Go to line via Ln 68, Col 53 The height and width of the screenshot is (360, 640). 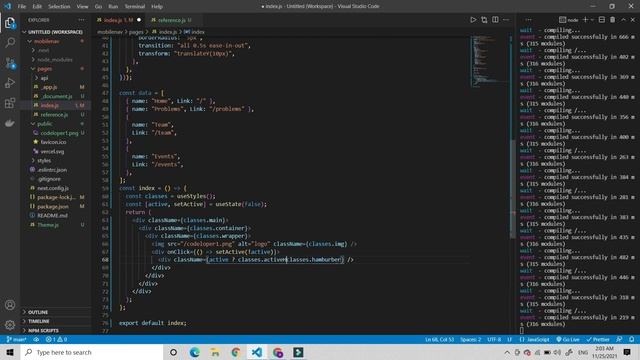tap(439, 339)
